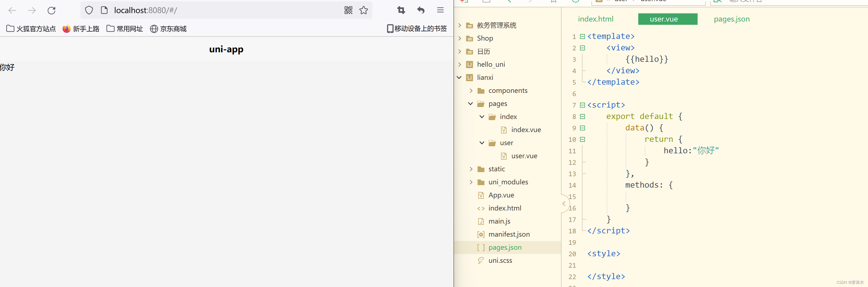Click the methods: { code line
868x287 pixels.
click(649, 185)
